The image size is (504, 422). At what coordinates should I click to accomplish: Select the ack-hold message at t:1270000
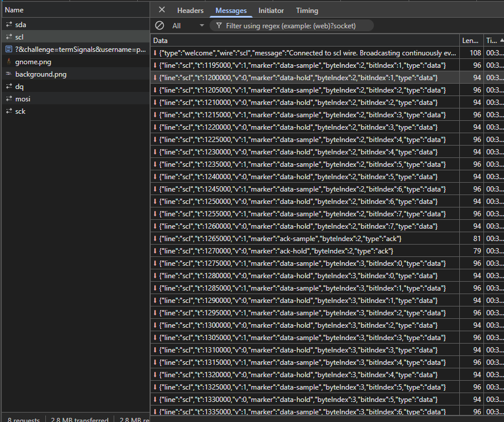327,251
